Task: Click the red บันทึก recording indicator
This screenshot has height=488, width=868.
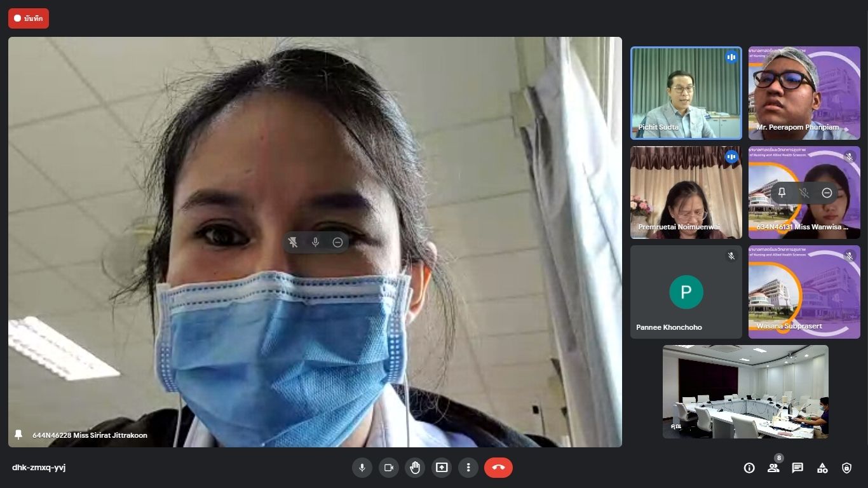Action: [x=29, y=18]
